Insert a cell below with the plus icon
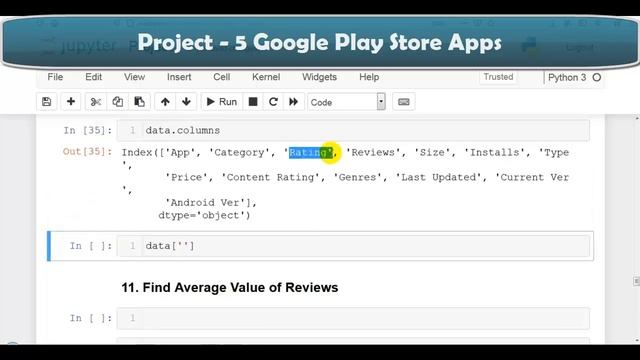The height and width of the screenshot is (360, 640). [x=71, y=102]
